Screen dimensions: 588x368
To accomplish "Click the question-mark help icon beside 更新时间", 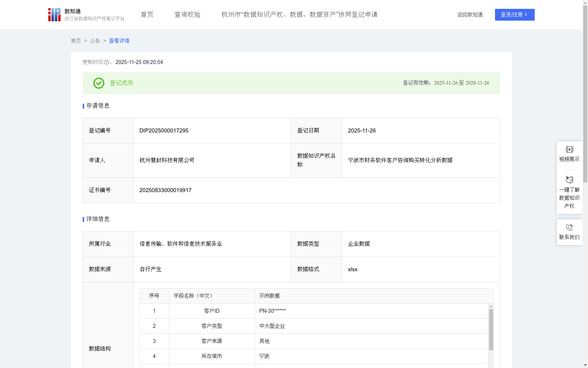I will (x=107, y=62).
